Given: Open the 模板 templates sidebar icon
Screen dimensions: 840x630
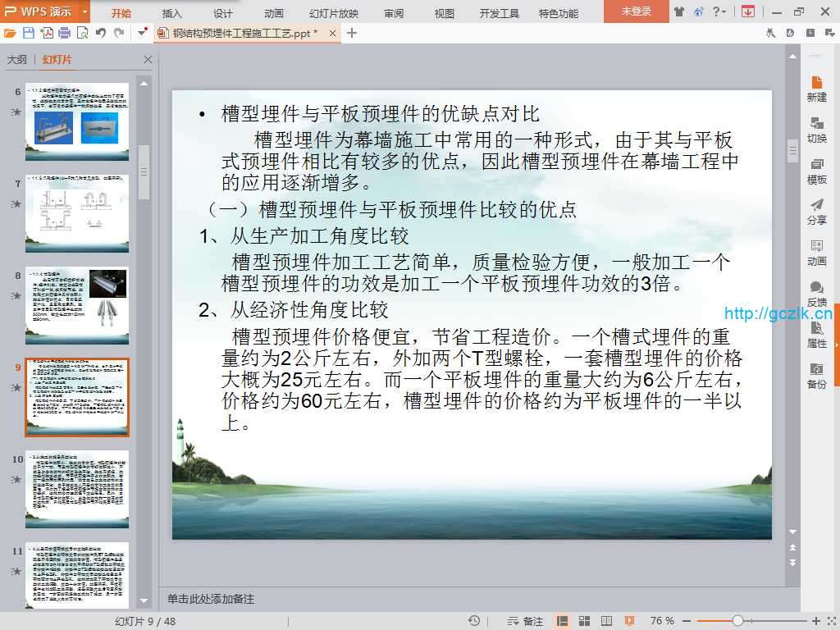Looking at the screenshot, I should click(816, 170).
